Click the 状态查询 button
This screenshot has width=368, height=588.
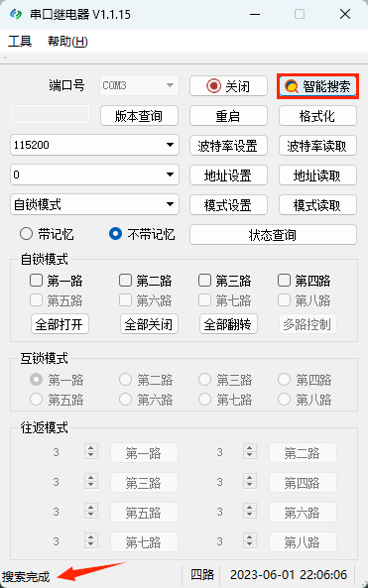click(x=273, y=235)
